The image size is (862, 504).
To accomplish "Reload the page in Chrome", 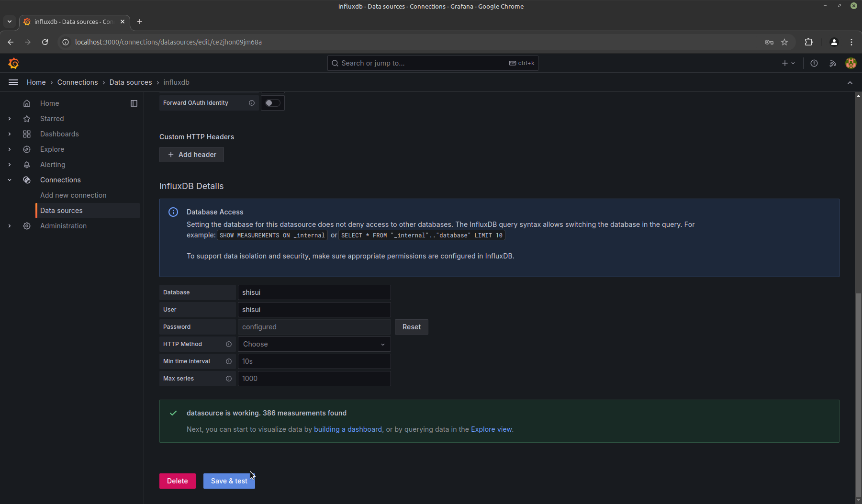I will tap(45, 42).
